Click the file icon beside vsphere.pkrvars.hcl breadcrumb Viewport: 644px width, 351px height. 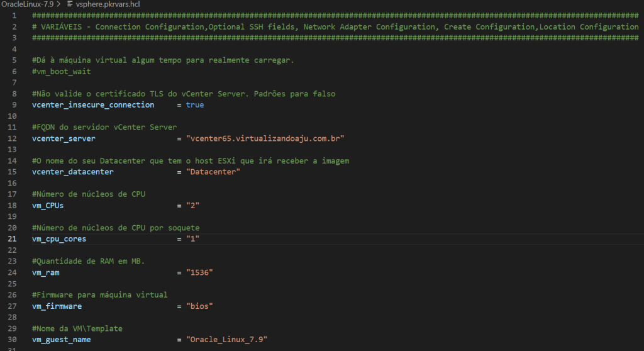point(70,4)
